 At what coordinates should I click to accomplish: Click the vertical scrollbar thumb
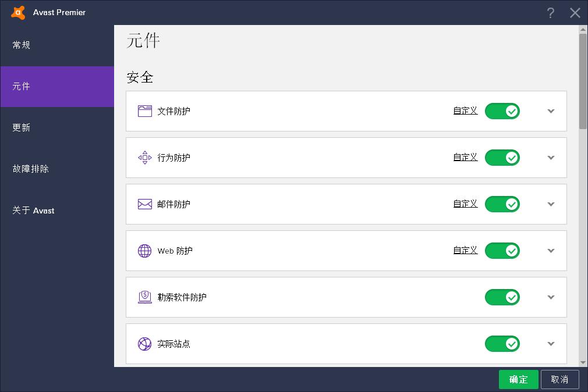point(583,81)
